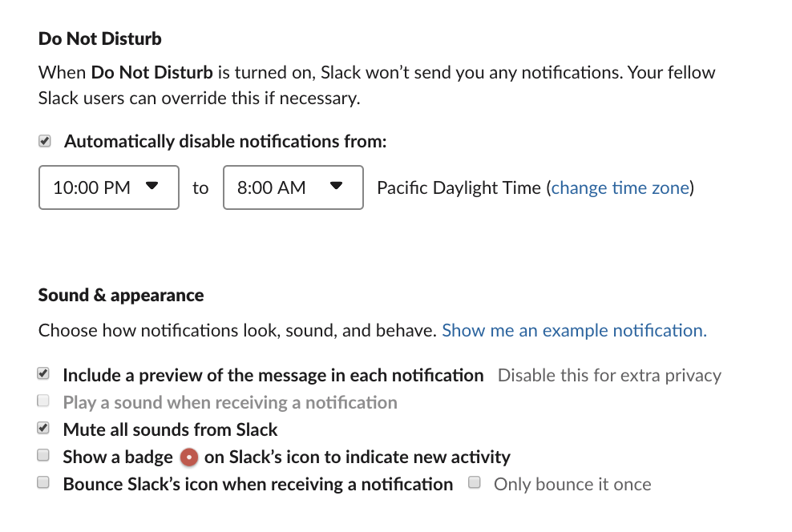Open the 10:00 PM start time dropdown
792x532 pixels.
[108, 187]
